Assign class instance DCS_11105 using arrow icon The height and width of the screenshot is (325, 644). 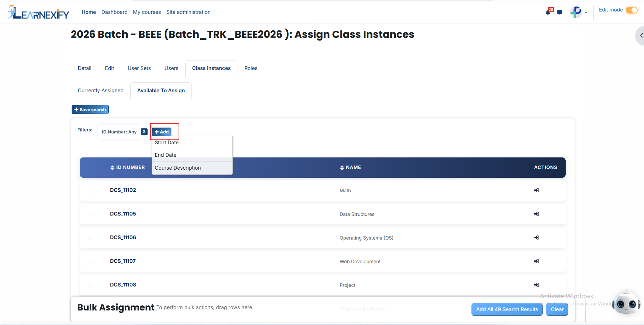(x=537, y=214)
